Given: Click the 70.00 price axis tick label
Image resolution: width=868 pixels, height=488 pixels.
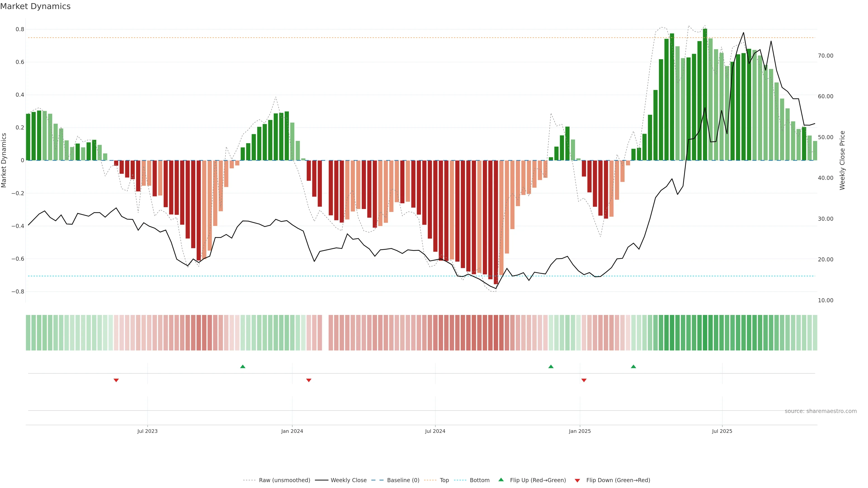Looking at the screenshot, I should (x=826, y=56).
